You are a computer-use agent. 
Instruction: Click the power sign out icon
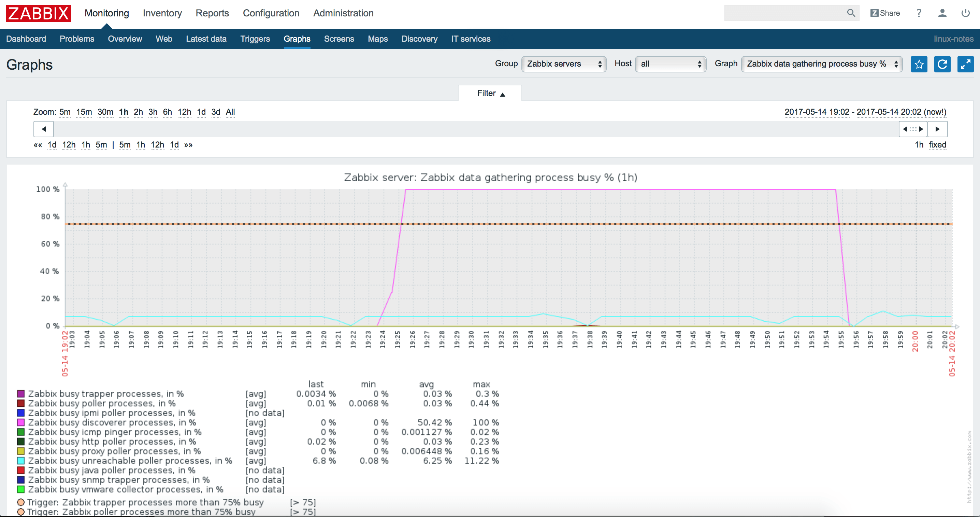click(965, 13)
